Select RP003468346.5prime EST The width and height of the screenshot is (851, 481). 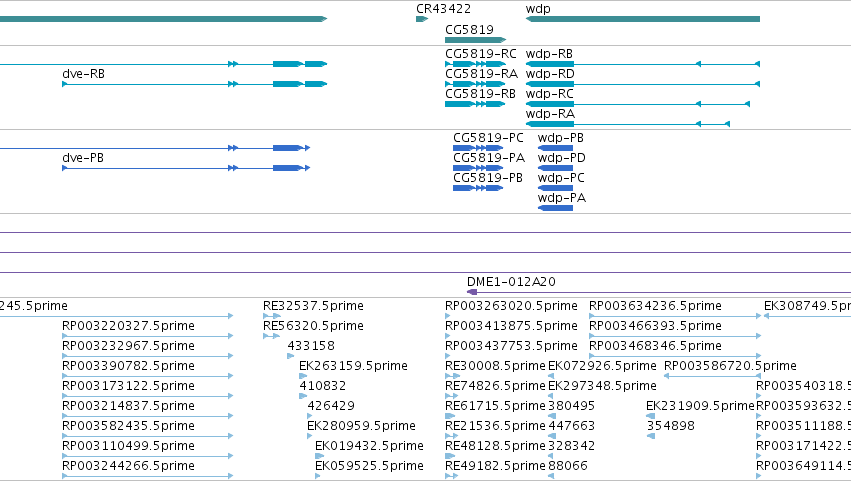pos(656,346)
